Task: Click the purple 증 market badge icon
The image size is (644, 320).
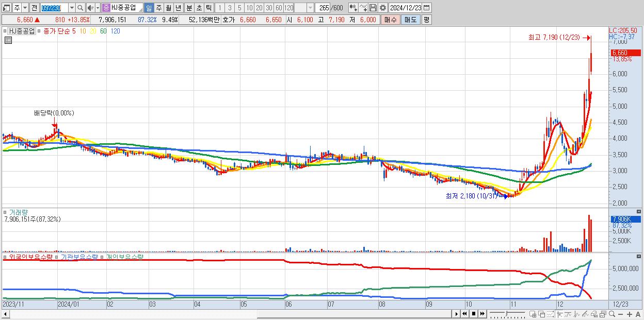Action: (106, 8)
